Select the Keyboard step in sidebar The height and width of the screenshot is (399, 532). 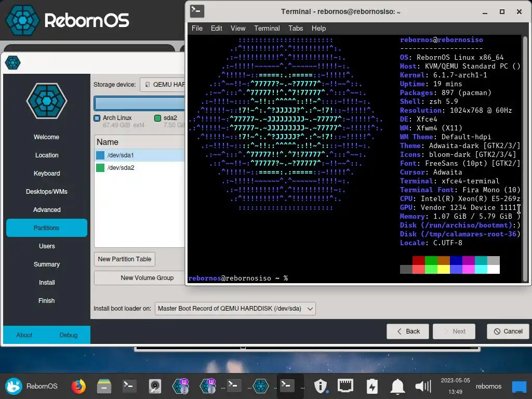pos(46,174)
